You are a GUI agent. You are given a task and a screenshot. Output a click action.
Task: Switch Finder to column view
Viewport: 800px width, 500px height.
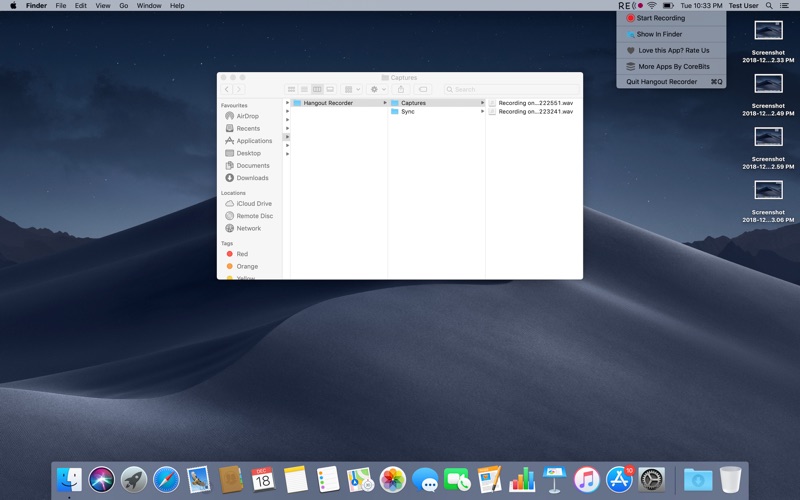pyautogui.click(x=317, y=89)
